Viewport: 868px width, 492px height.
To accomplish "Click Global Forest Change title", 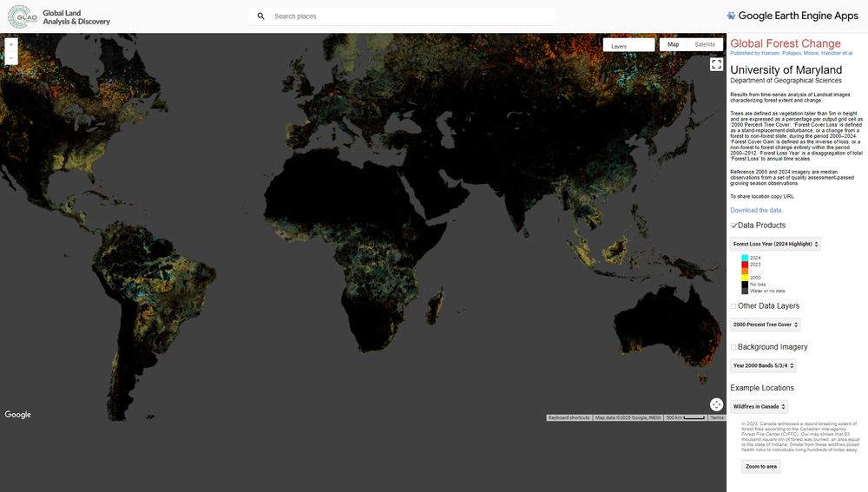I will click(786, 43).
